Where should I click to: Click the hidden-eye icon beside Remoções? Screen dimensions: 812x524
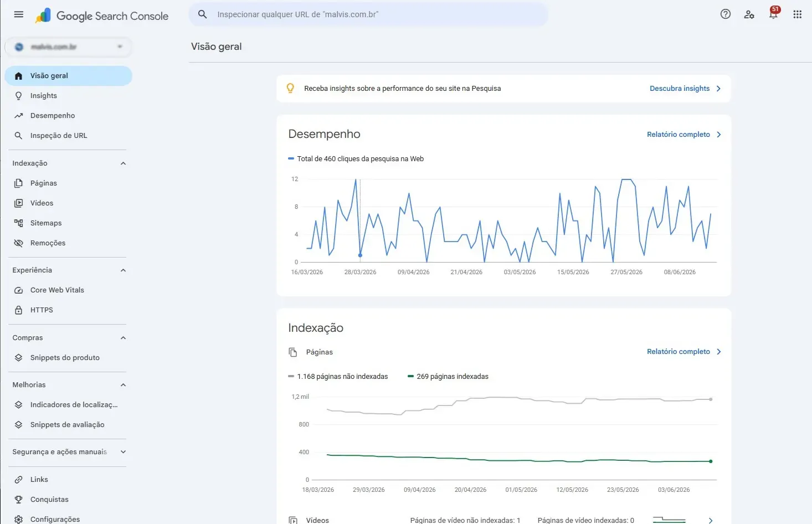pos(18,243)
